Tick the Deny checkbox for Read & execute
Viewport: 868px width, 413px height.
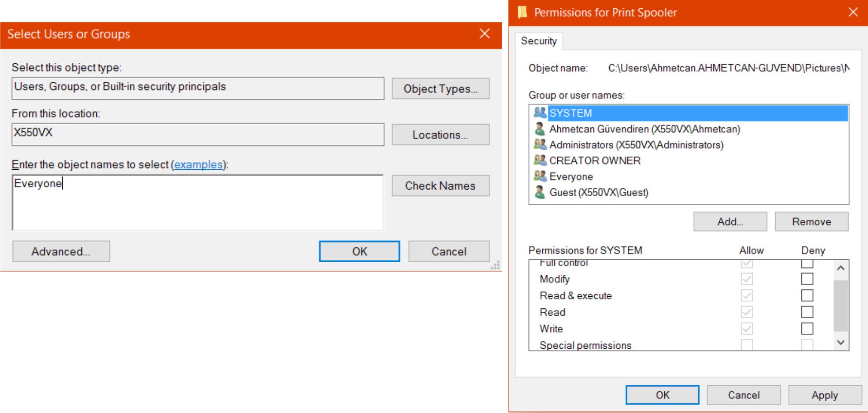(x=807, y=295)
